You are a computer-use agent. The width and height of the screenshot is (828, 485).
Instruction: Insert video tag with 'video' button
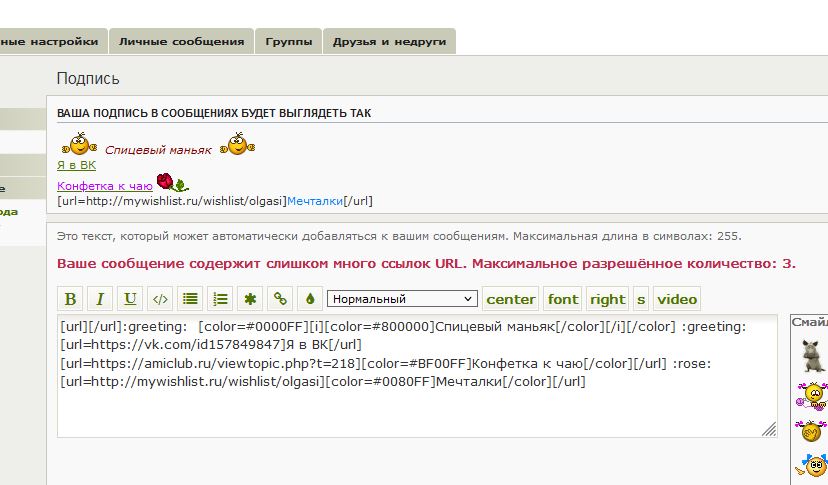677,299
